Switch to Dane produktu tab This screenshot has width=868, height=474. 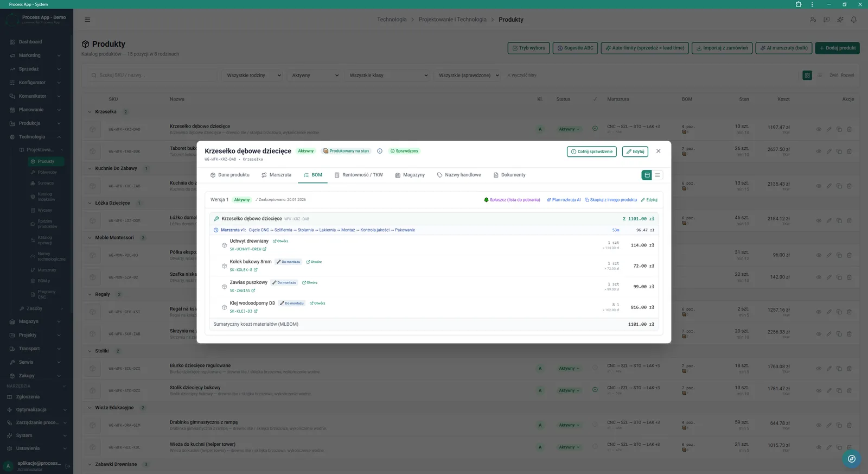click(x=229, y=175)
